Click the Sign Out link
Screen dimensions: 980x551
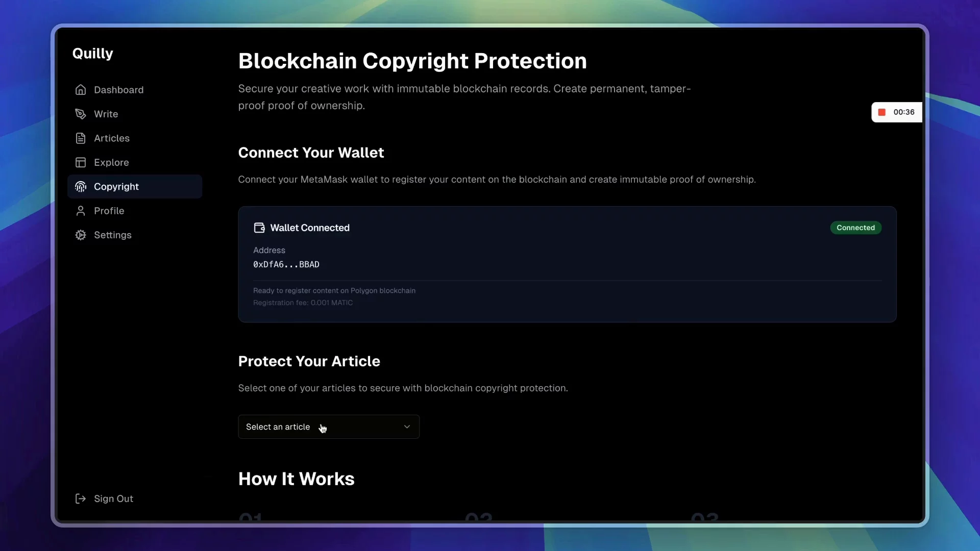point(113,498)
